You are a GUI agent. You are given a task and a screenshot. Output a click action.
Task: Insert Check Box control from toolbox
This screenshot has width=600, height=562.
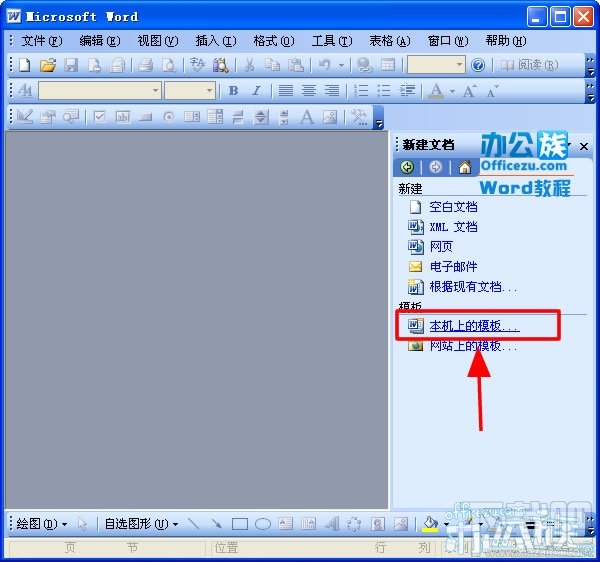click(x=99, y=117)
